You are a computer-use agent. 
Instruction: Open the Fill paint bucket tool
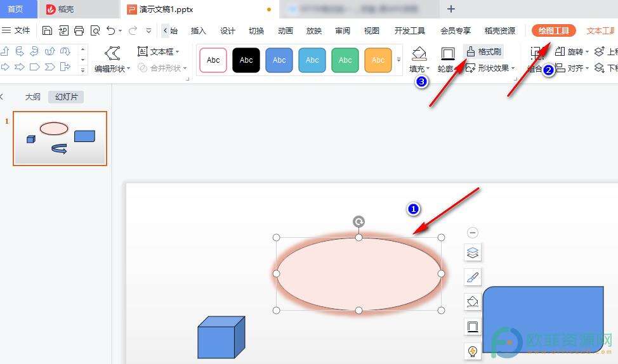419,60
